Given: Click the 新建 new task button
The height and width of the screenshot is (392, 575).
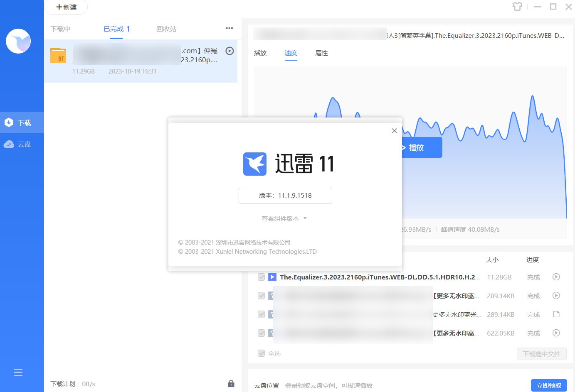Looking at the screenshot, I should click(67, 7).
